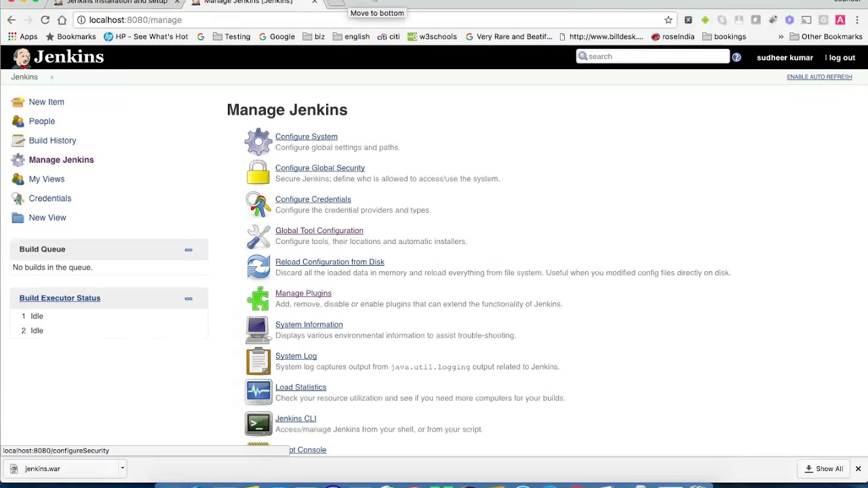Click the Jenkins butler logo
868x488 pixels.
(x=22, y=58)
